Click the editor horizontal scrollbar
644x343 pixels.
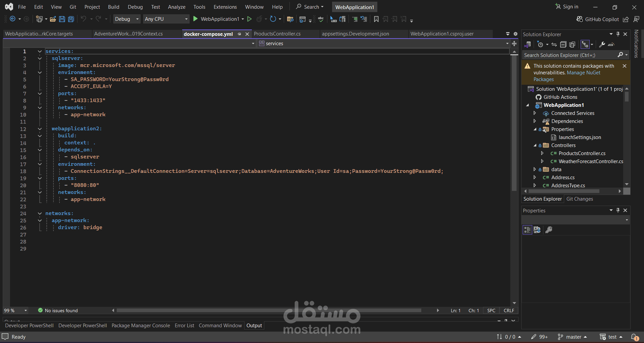pyautogui.click(x=268, y=311)
